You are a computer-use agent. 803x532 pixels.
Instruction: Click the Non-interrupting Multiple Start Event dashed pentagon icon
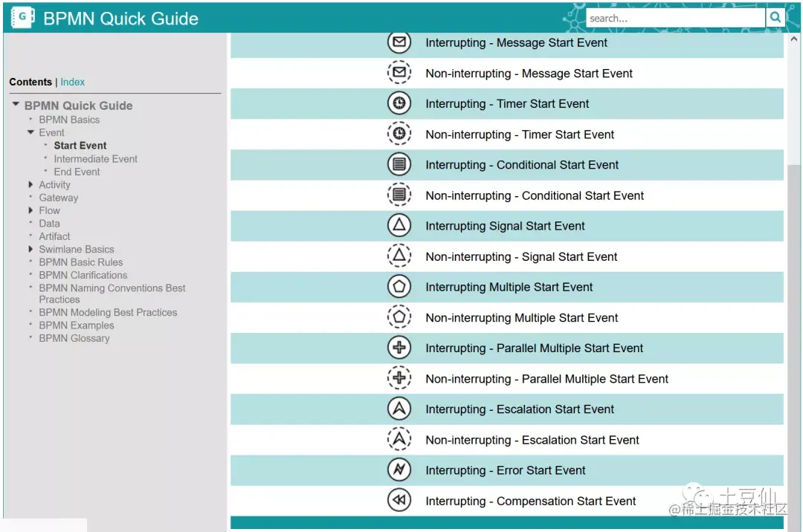tap(399, 317)
